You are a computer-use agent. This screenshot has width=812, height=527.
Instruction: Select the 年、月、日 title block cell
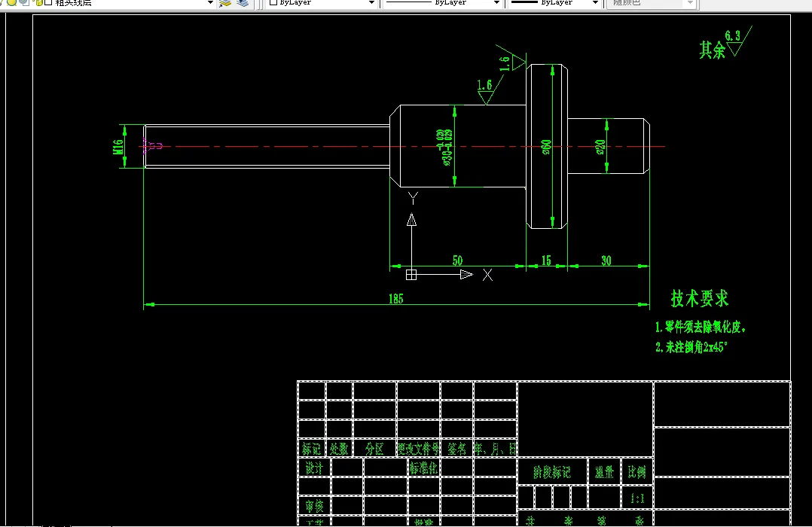pos(496,448)
